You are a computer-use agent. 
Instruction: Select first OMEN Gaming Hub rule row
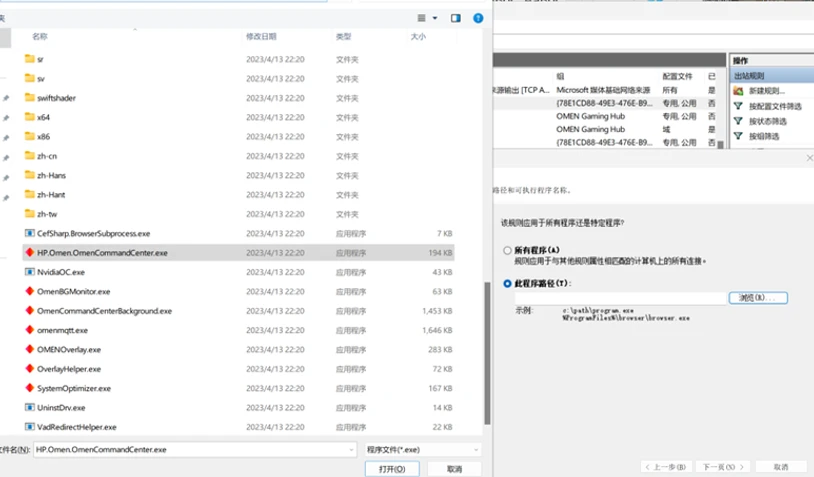[x=605, y=116]
